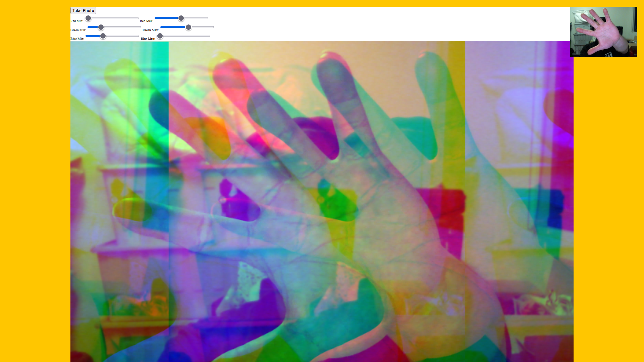The width and height of the screenshot is (644, 362).
Task: Click the Red Max label text
Action: (146, 21)
